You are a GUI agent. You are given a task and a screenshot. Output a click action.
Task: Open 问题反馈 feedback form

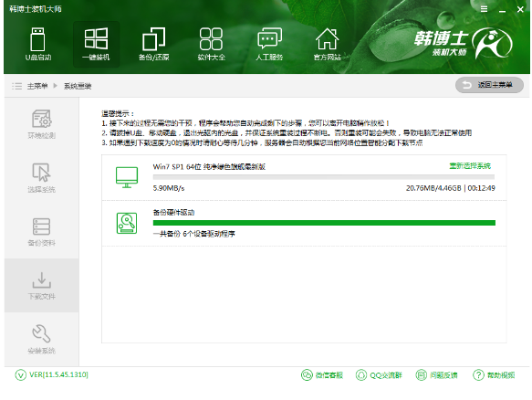tap(437, 374)
